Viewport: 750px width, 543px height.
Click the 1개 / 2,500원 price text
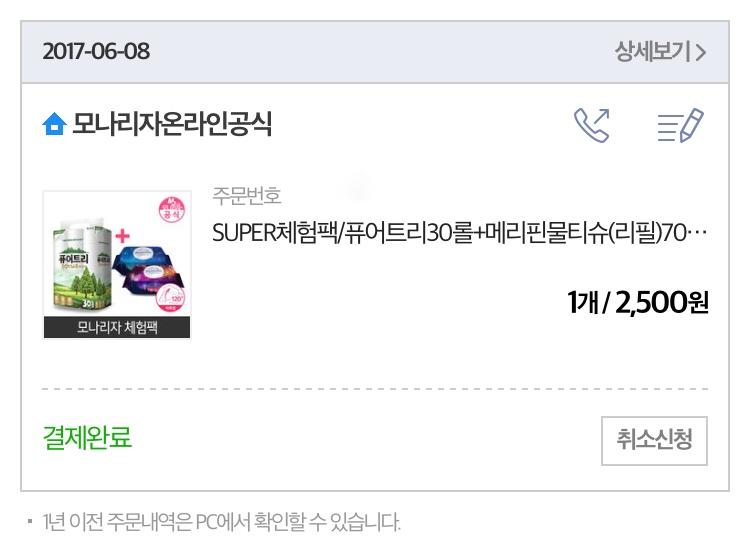click(x=638, y=302)
